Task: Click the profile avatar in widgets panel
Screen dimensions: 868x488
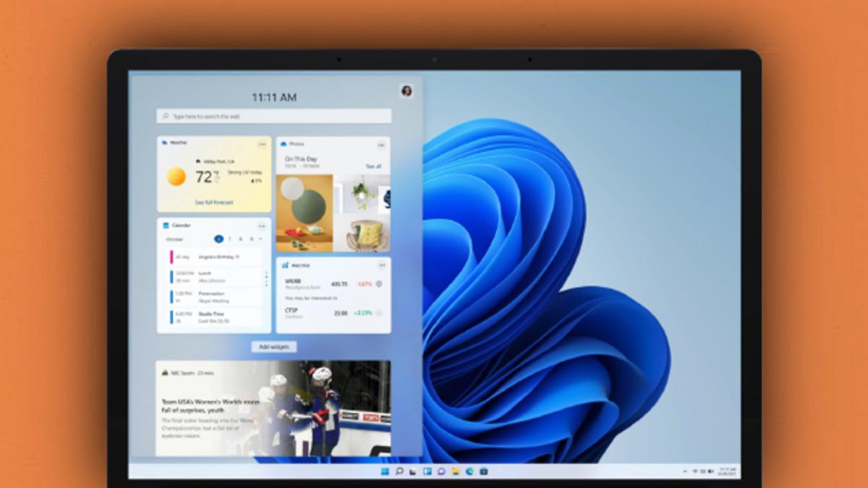Action: click(407, 91)
